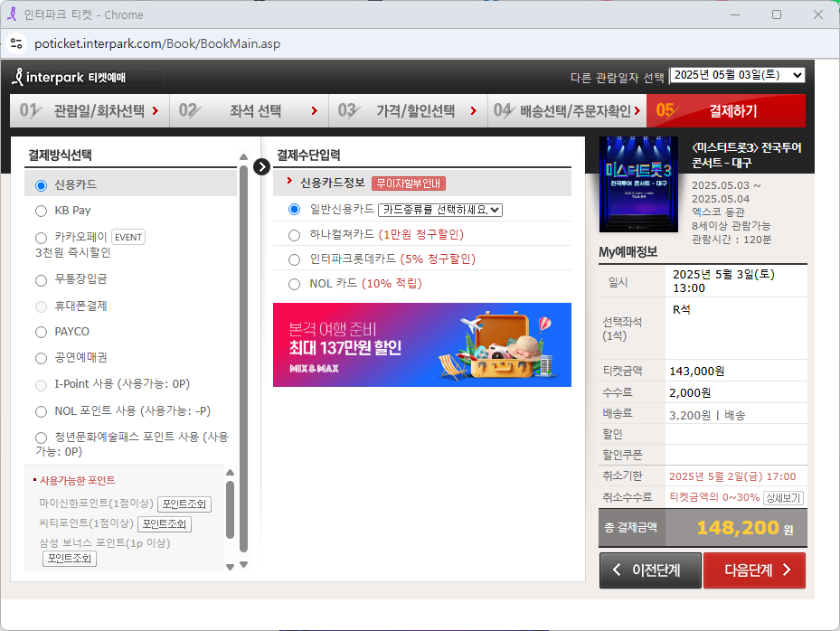This screenshot has height=631, width=840.
Task: Click the ticket price 143,000원
Action: 697,372
